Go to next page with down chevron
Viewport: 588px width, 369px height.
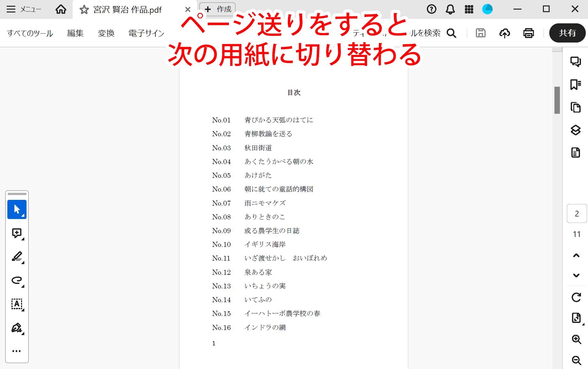tap(576, 275)
